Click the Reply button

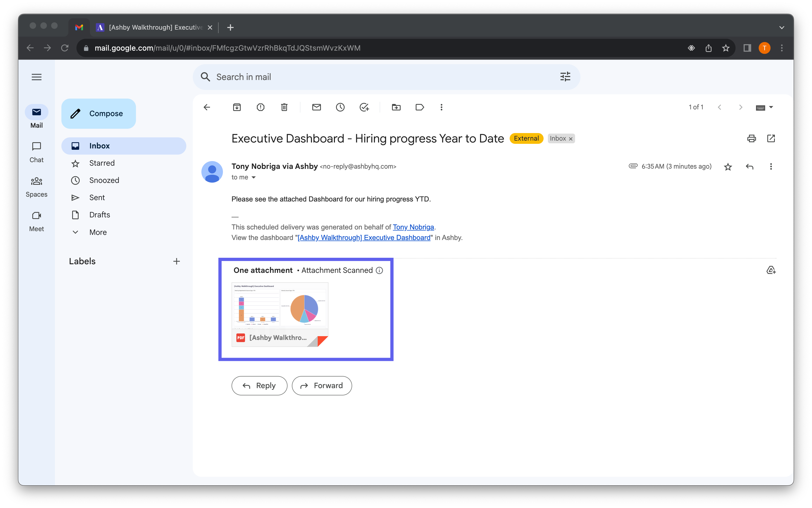coord(259,385)
